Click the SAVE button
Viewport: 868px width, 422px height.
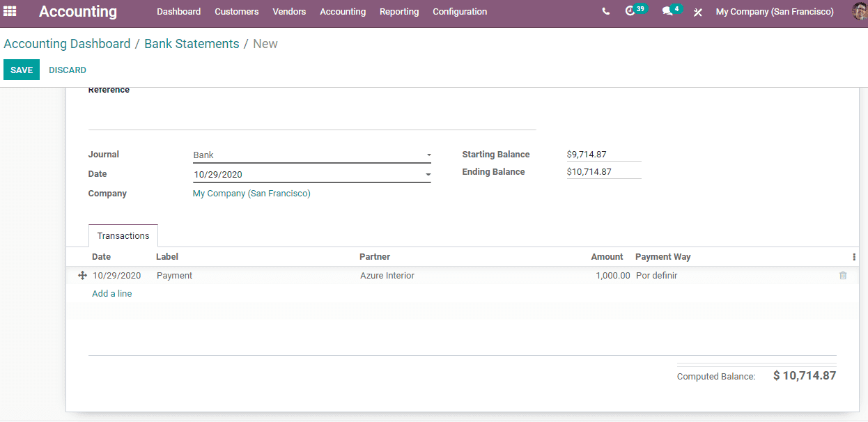pos(22,70)
